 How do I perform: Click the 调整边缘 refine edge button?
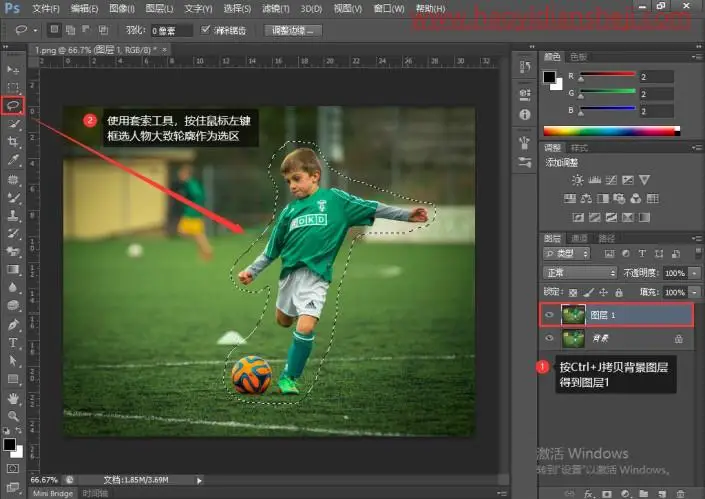(x=293, y=31)
